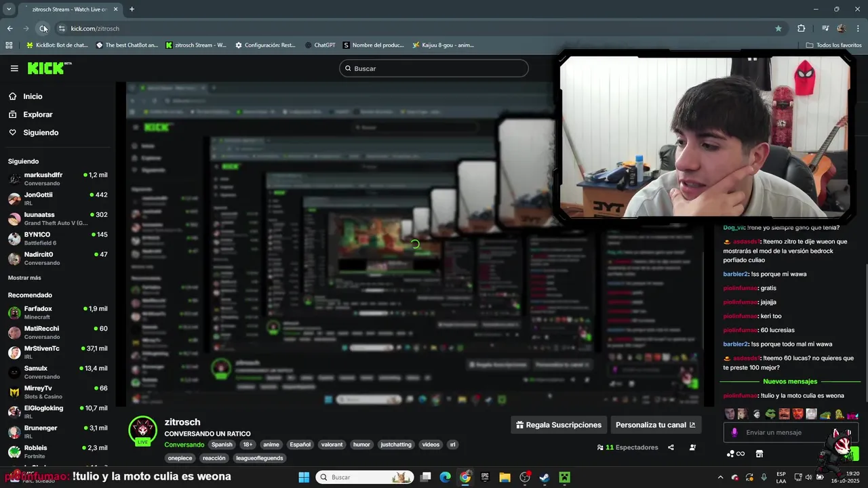Screen dimensions: 868x488
Task: Open the Chrome tab search dropdown arrow
Action: [x=9, y=9]
